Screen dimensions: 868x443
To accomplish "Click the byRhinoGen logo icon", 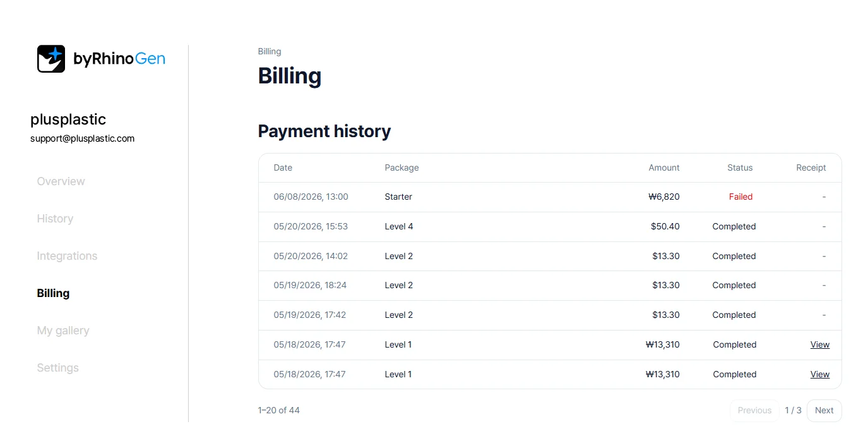I will coord(51,59).
